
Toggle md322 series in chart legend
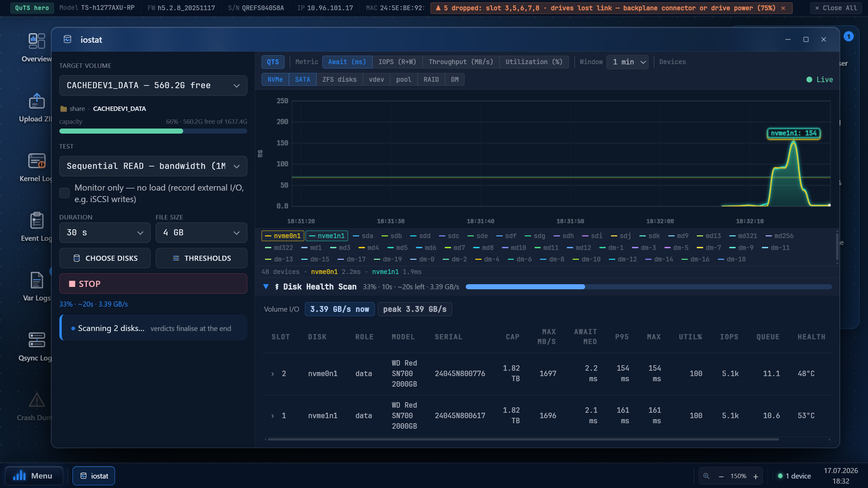pyautogui.click(x=279, y=248)
